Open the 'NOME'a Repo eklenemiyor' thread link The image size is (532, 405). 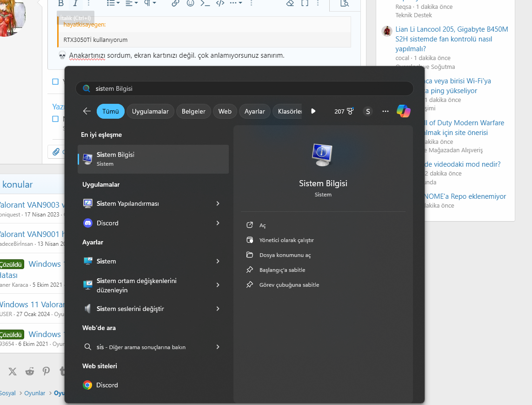[x=465, y=196]
